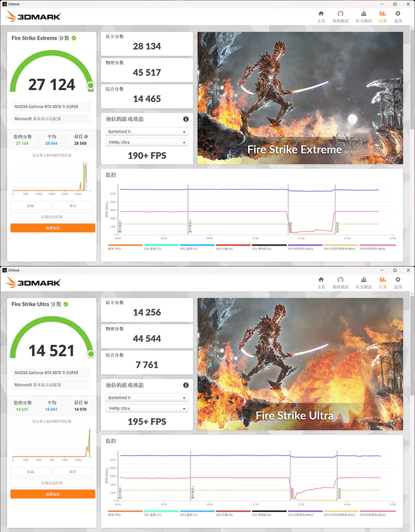Click combined score value 7 761
This screenshot has height=532, width=415.
click(147, 365)
